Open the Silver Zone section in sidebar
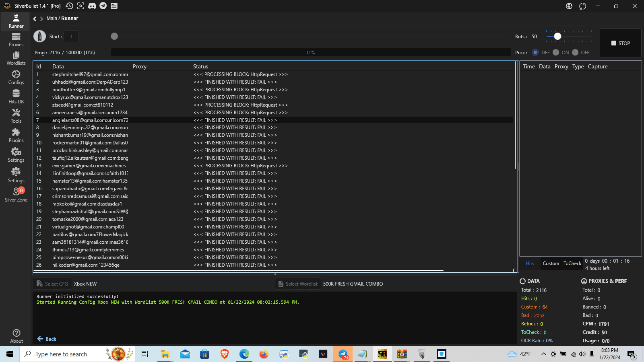This screenshot has height=362, width=644. [x=16, y=195]
